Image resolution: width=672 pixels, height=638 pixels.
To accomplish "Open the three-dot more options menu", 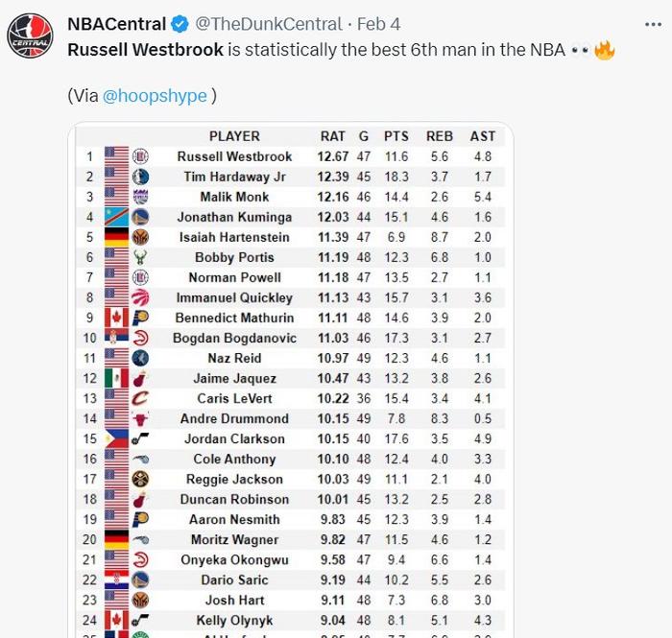I will pyautogui.click(x=653, y=25).
